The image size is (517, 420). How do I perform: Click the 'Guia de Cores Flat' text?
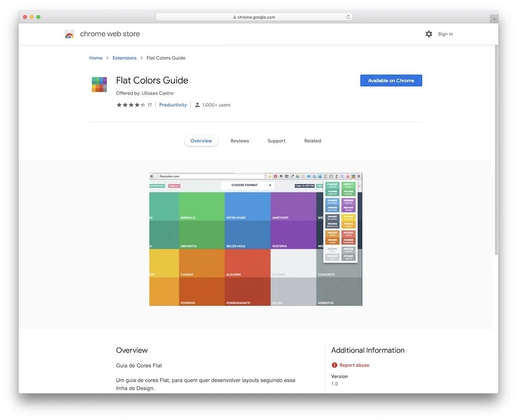coord(139,366)
